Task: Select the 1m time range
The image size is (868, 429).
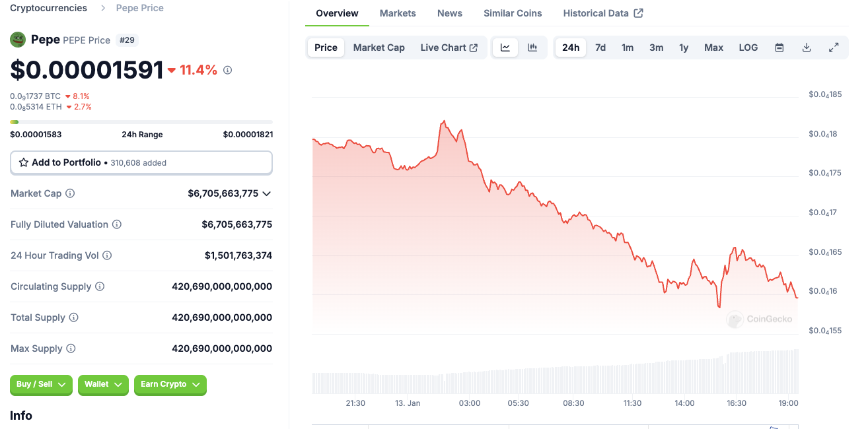Action: pyautogui.click(x=628, y=48)
